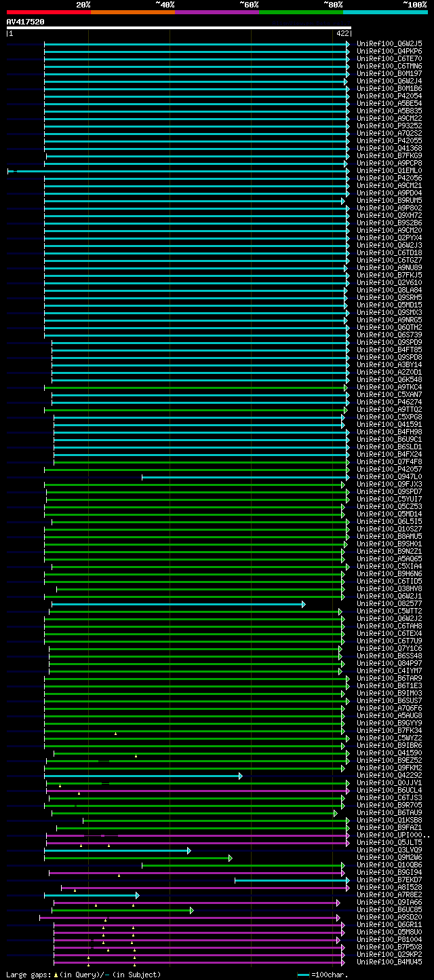The image size is (434, 980).
Task: Select hit label UniRef100_A9SD20
Action: click(x=389, y=917)
